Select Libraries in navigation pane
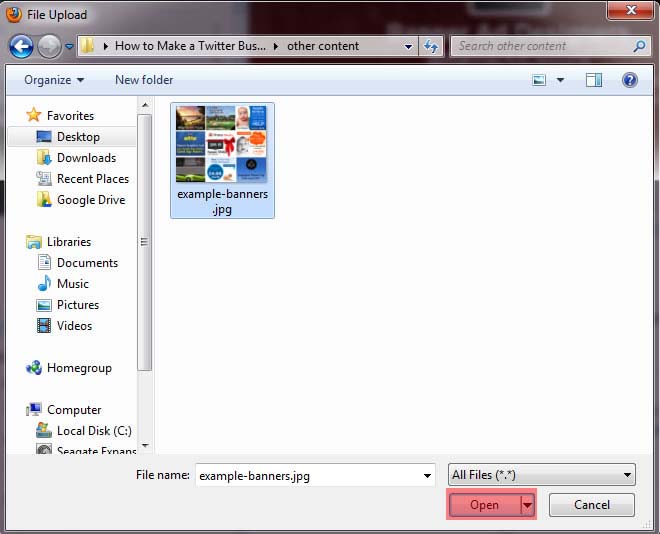The height and width of the screenshot is (534, 660). pyautogui.click(x=69, y=242)
